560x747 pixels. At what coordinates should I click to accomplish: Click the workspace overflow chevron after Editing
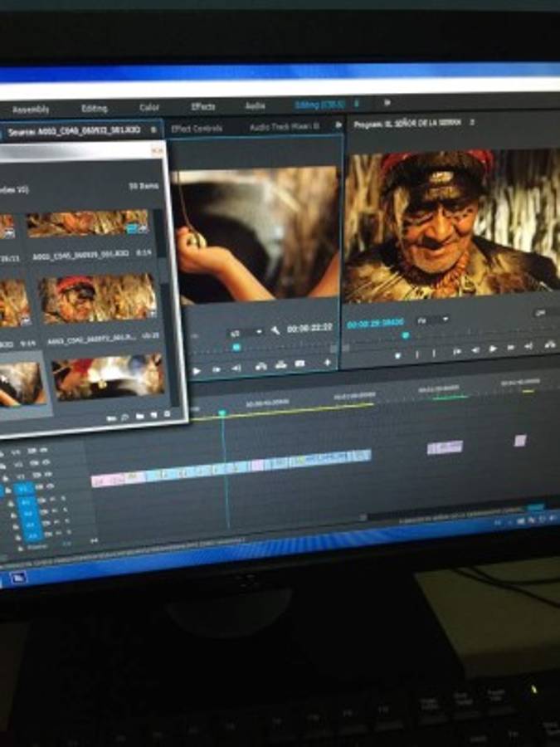387,104
